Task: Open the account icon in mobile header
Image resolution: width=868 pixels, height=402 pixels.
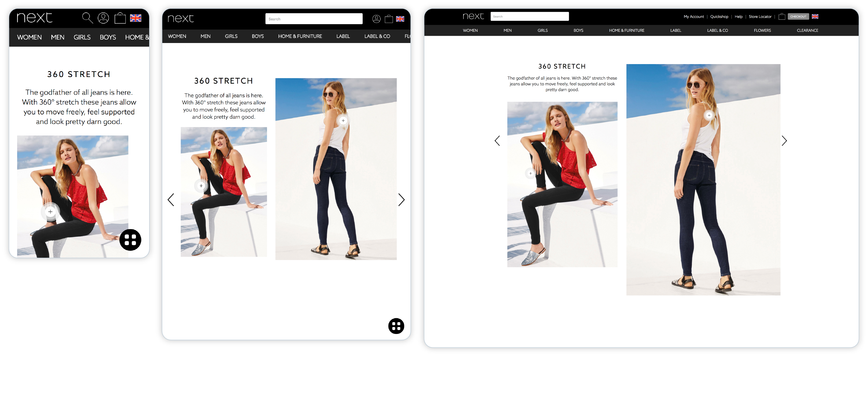Action: (x=103, y=18)
